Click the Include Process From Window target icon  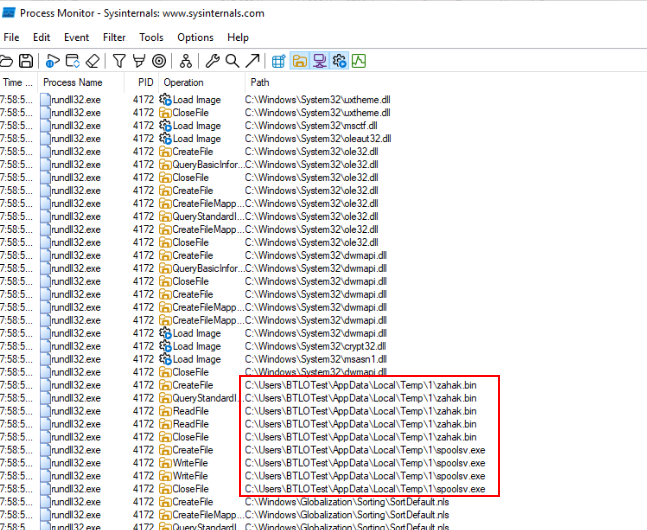click(159, 61)
